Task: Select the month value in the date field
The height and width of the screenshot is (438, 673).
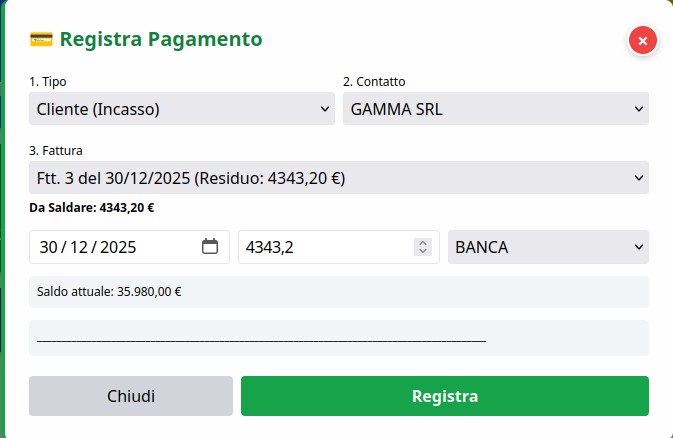Action: pos(80,247)
